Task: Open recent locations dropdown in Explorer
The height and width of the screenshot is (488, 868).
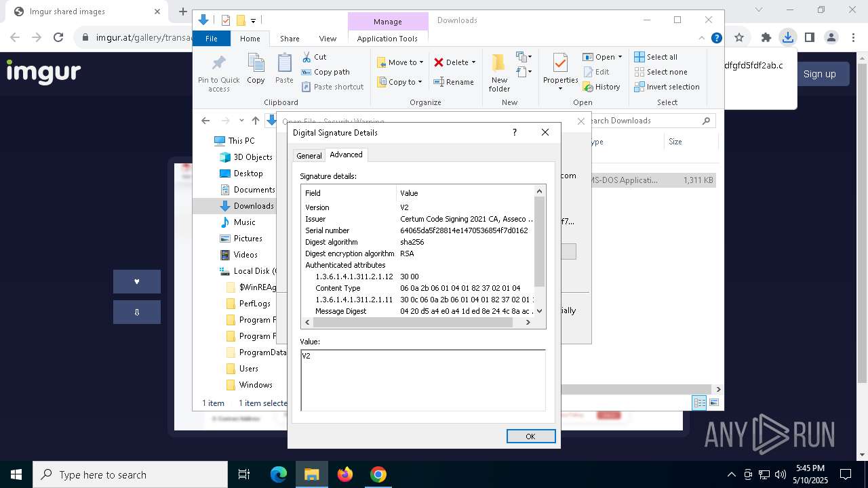Action: coord(241,121)
